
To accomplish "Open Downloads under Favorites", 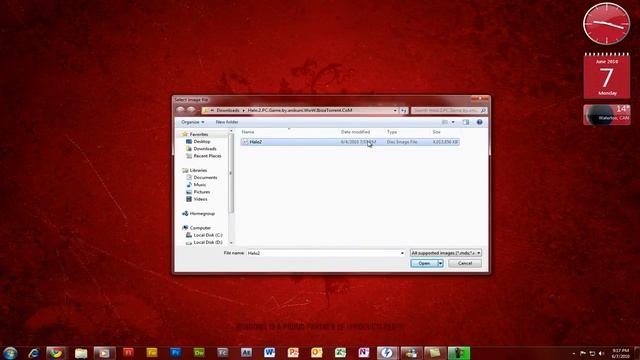I will 204,149.
